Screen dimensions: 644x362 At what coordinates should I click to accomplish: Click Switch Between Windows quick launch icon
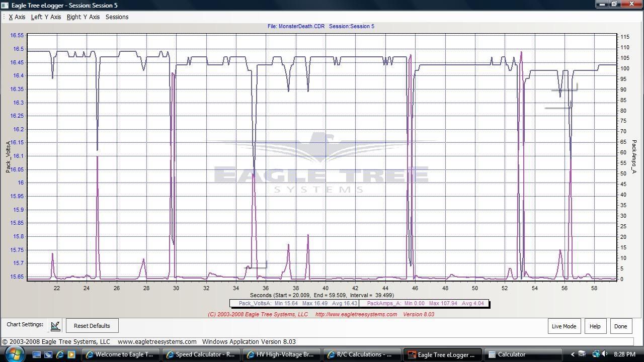coord(48,354)
